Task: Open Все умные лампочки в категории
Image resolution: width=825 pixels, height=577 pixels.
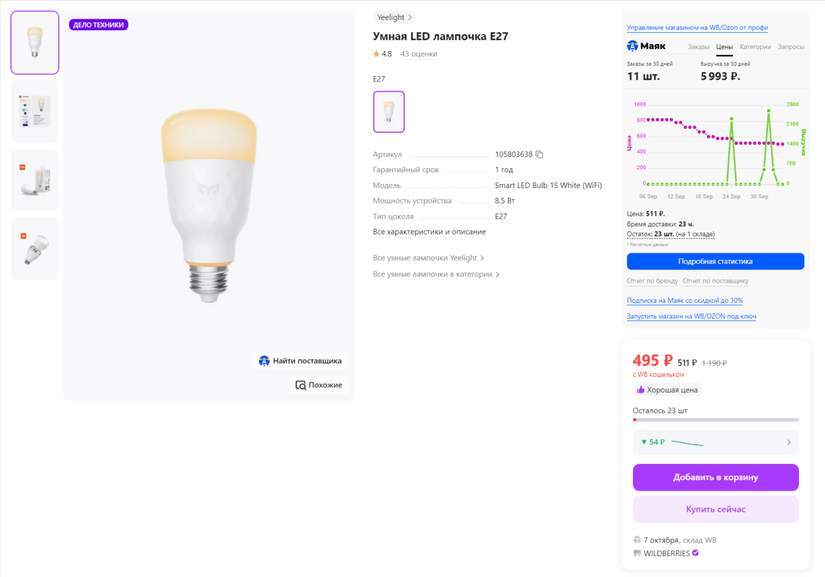Action: pos(436,274)
